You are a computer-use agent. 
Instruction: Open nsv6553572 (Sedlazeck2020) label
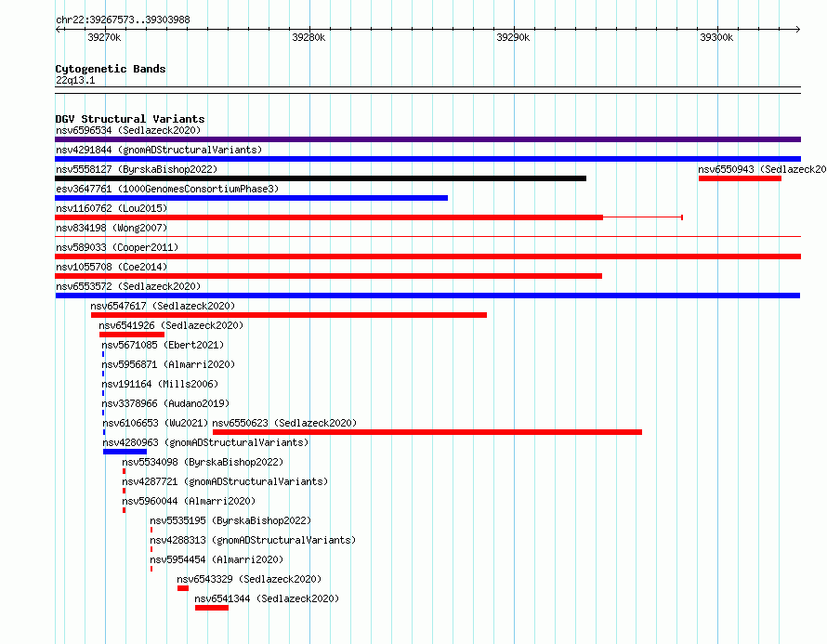coord(128,286)
